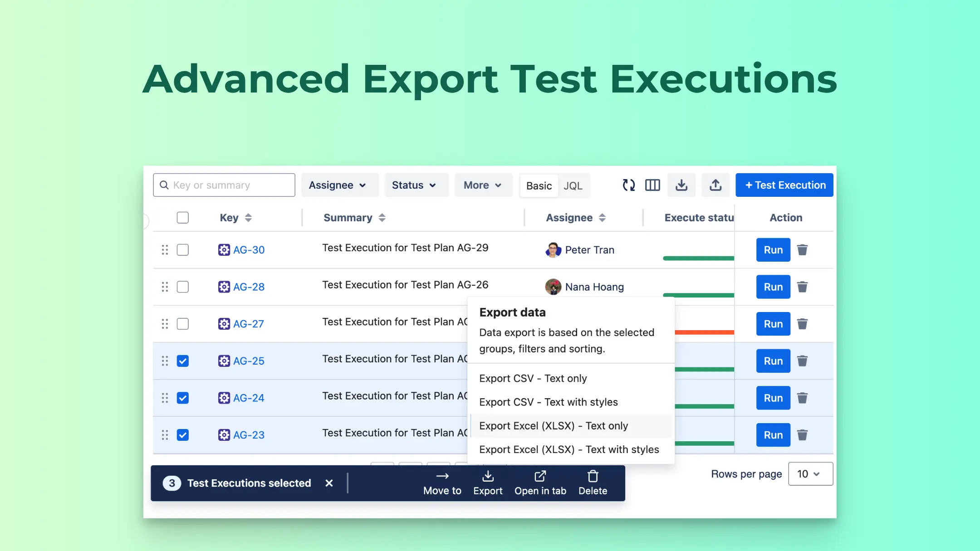Click Delete in the selection bar
The image size is (980, 551).
(x=593, y=483)
